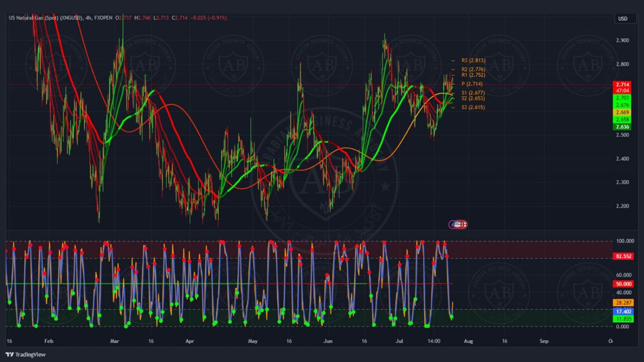Click the blue 17.402 oscillator value label
644x362 pixels.
pos(623,312)
